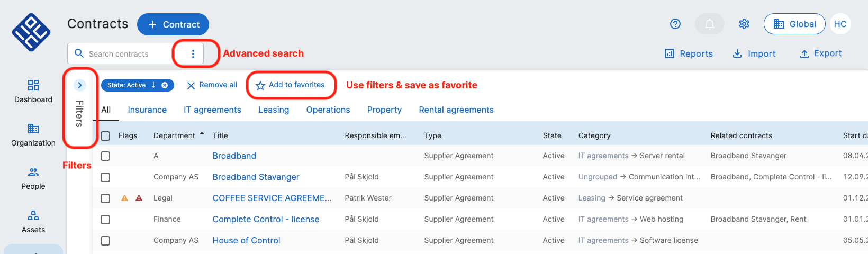Open COFFEE SERVICE AGREEMENT contract link
This screenshot has height=254, width=868.
click(272, 198)
